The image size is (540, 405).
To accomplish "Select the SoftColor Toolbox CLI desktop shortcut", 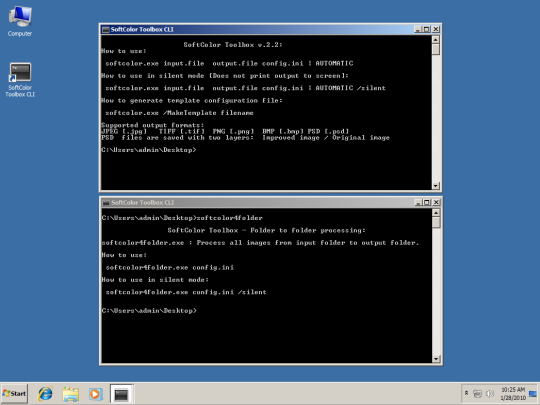I will click(20, 80).
